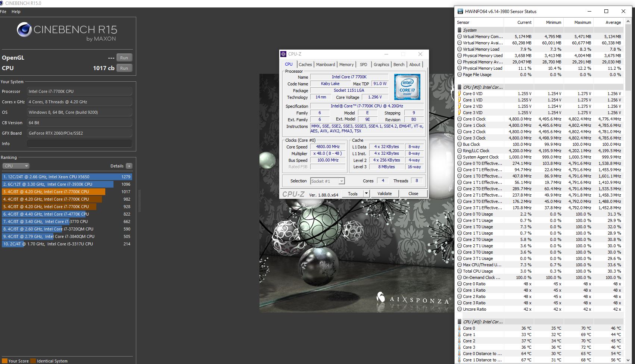The width and height of the screenshot is (635, 364).
Task: Select the CPU tab in CPU-Z
Action: 289,64
